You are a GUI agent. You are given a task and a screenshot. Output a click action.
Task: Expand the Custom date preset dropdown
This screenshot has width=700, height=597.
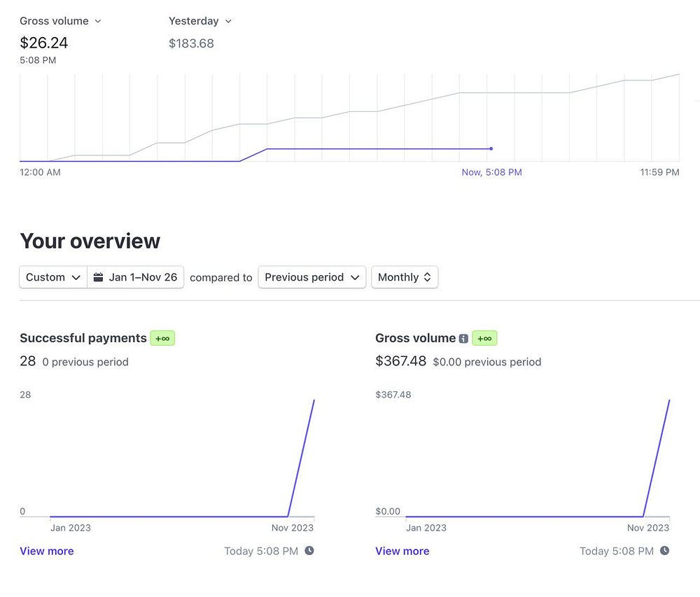point(54,277)
